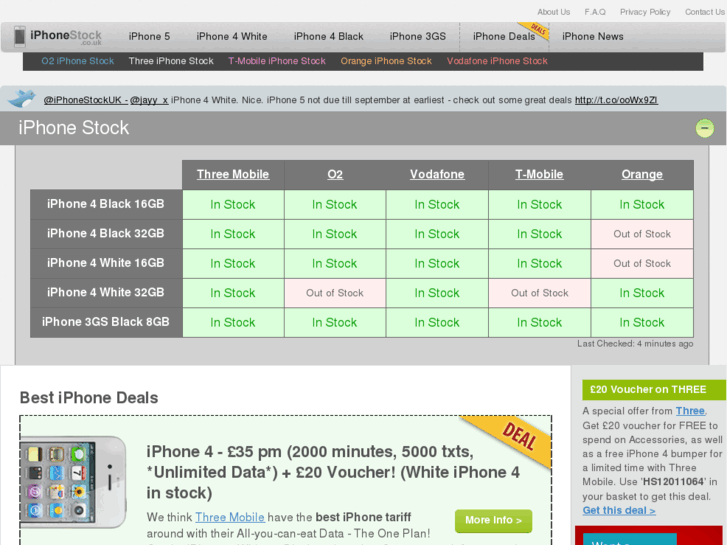Open the iPhone News menu item
Screen dimensions: 727x545
click(593, 36)
